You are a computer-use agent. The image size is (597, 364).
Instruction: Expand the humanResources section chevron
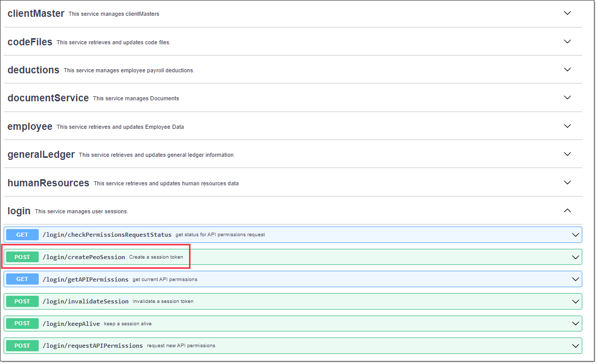567,182
